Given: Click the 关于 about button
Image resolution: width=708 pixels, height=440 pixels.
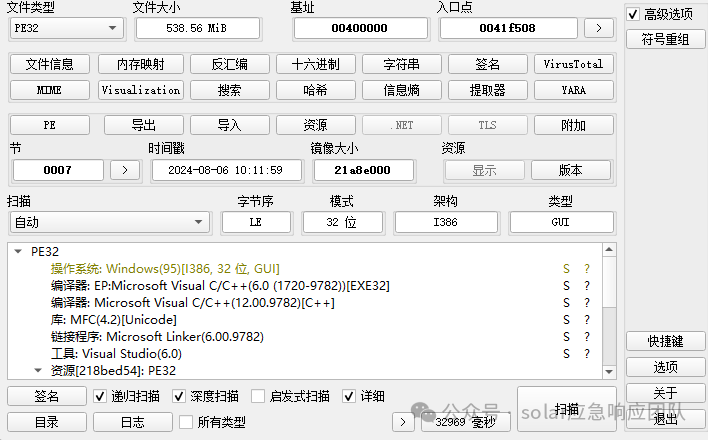Looking at the screenshot, I should click(x=665, y=393).
